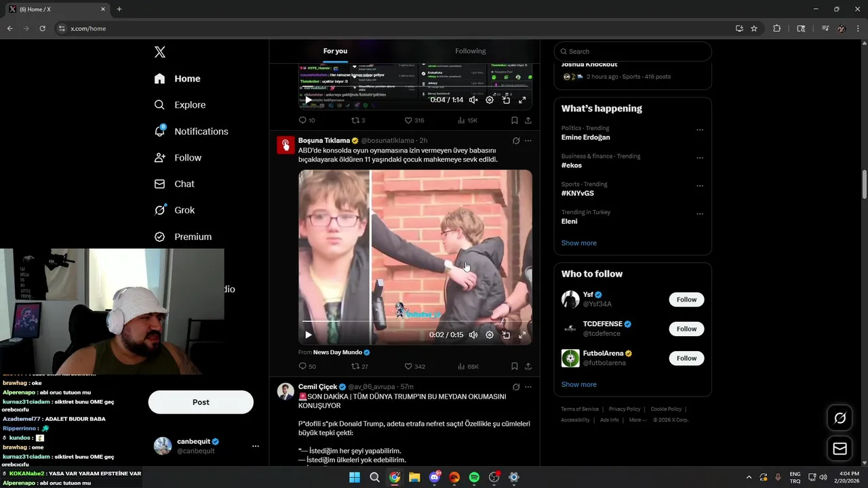Open the X logo home link
This screenshot has width=868, height=488.
[x=160, y=52]
